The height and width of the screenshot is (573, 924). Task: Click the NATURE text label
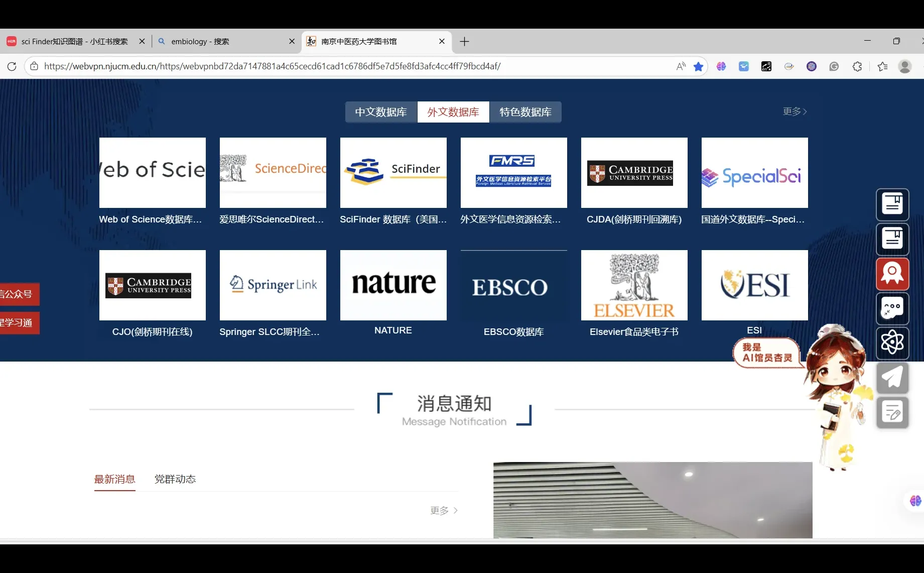(x=393, y=330)
